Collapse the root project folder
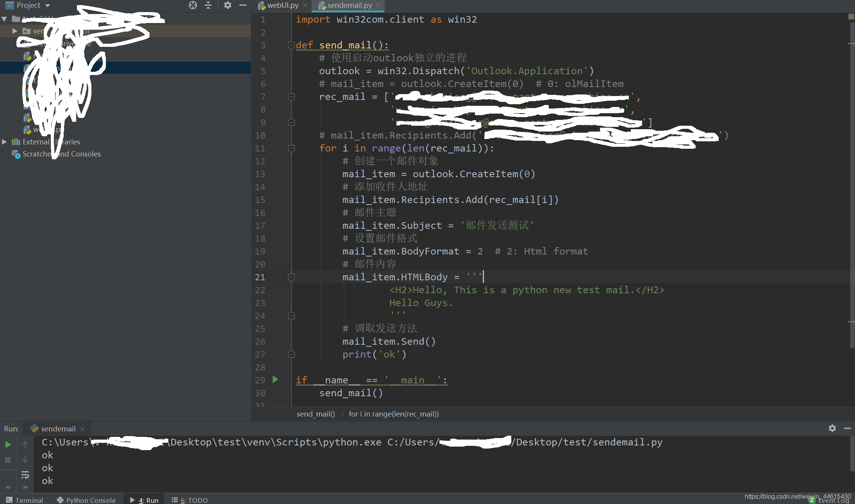The height and width of the screenshot is (504, 855). click(x=4, y=18)
